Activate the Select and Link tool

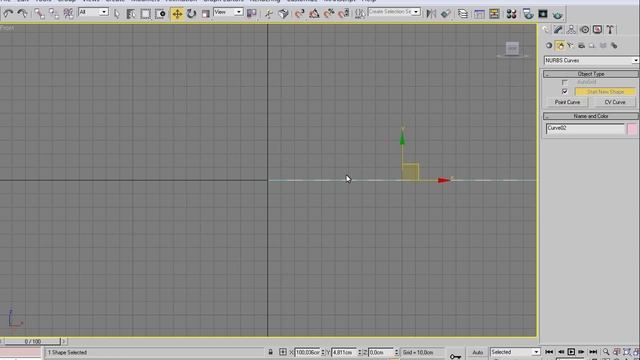click(x=39, y=13)
